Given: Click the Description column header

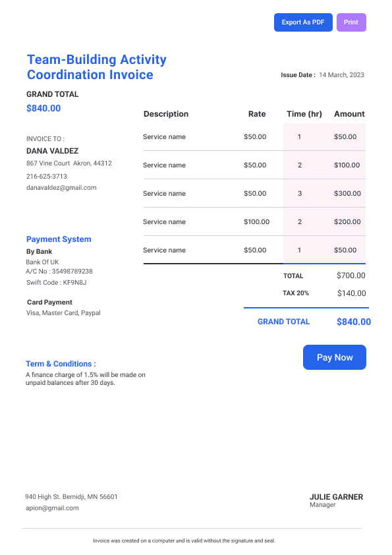Looking at the screenshot, I should pos(166,114).
